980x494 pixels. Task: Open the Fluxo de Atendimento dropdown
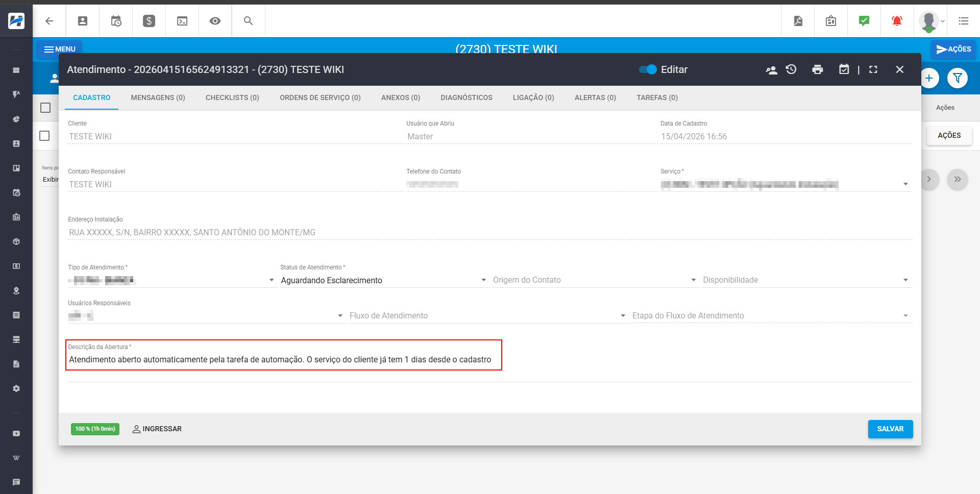coord(488,316)
